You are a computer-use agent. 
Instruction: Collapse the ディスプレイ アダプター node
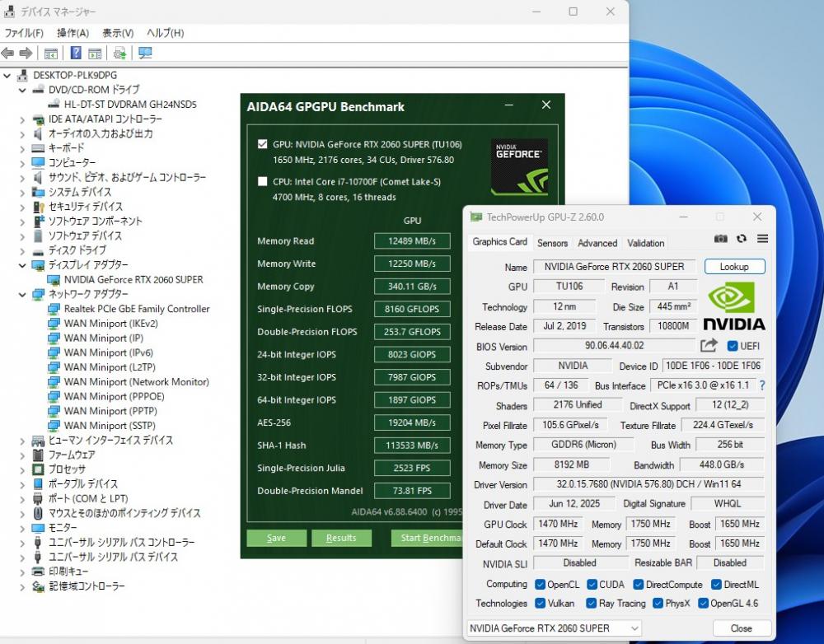tap(22, 265)
